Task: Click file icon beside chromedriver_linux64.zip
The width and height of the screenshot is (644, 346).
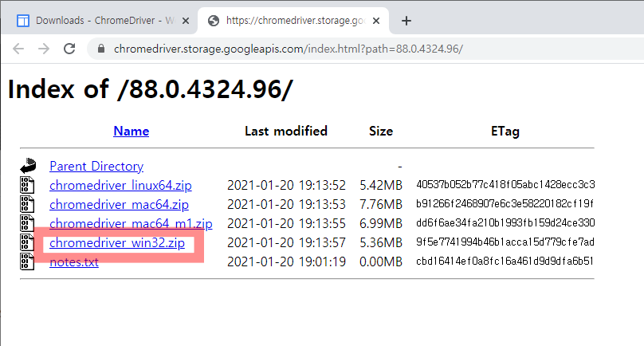Action: click(x=27, y=185)
